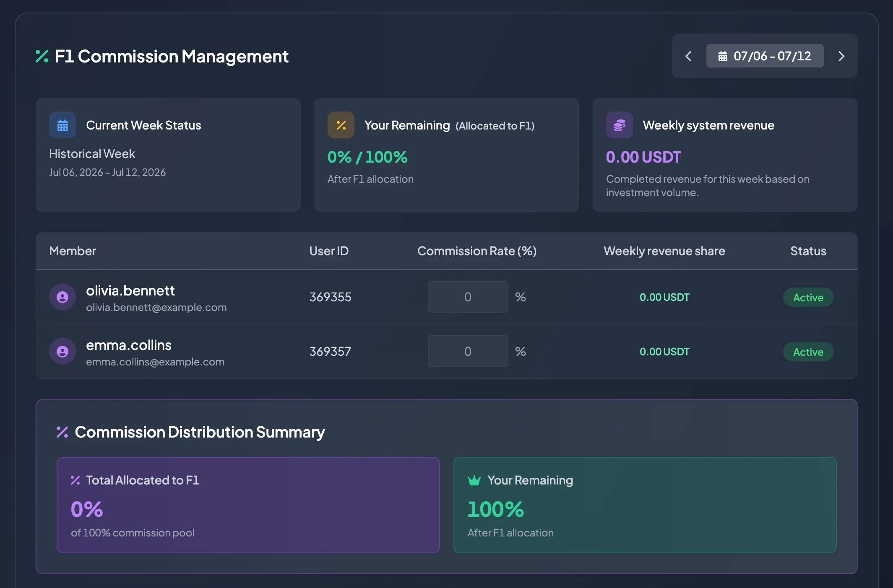This screenshot has width=893, height=588.
Task: Click the percent icon next to Total Allocated to F1
Action: pyautogui.click(x=76, y=480)
